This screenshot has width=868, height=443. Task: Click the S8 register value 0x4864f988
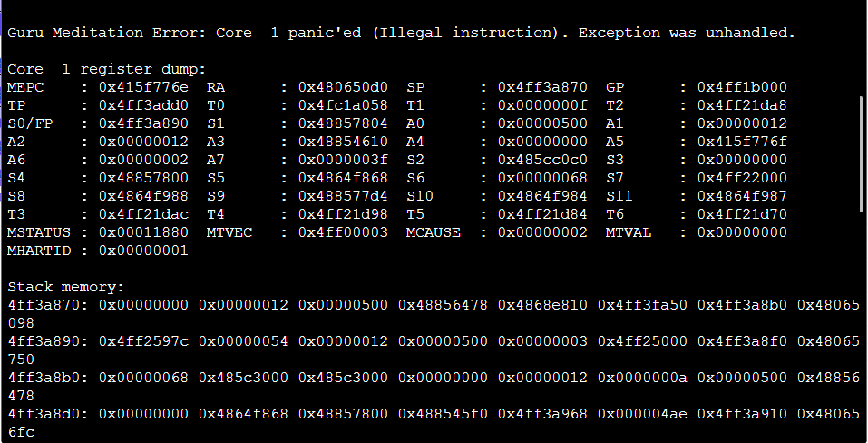pos(144,197)
